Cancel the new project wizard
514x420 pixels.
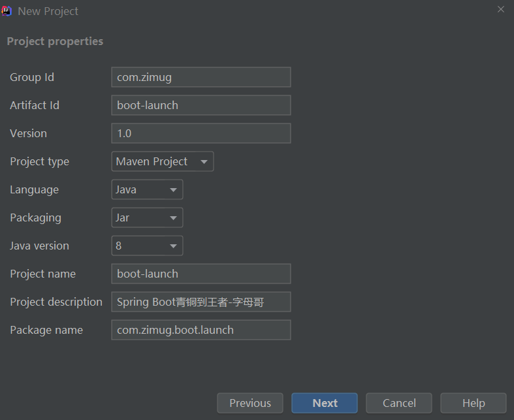[x=399, y=403]
